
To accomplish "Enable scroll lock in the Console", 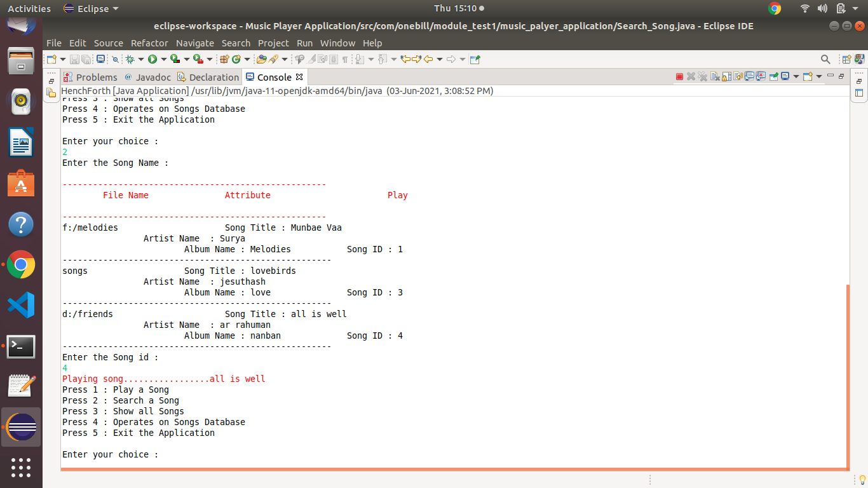I will (726, 76).
